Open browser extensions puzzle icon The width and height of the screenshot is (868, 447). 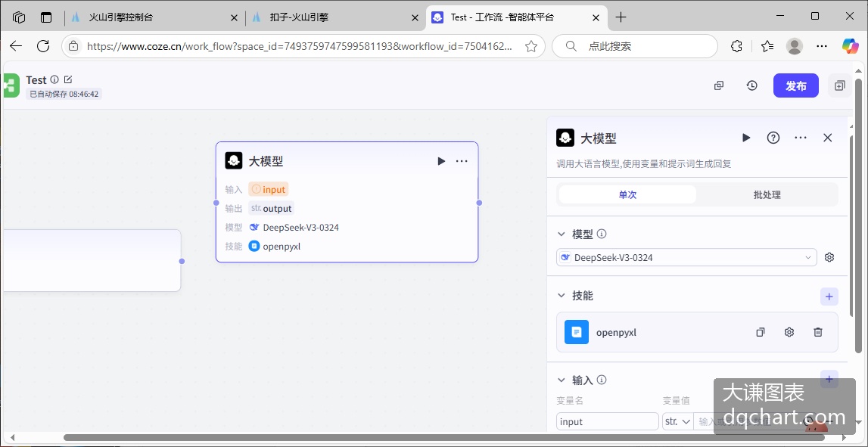(x=736, y=46)
